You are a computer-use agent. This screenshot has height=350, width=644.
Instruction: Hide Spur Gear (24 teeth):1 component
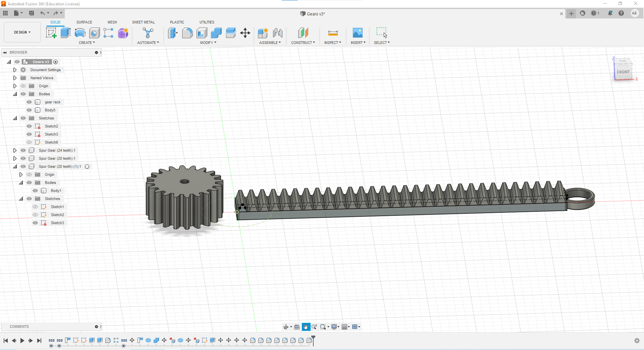click(23, 150)
